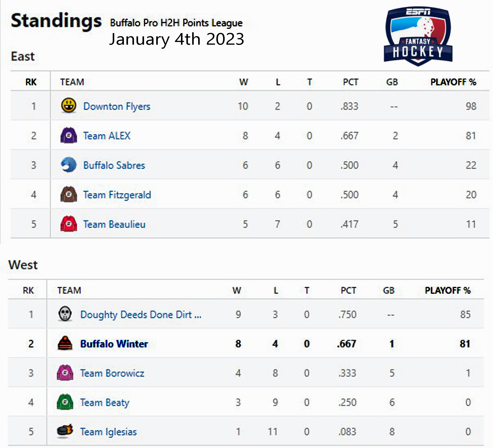Click Team ALEX purple jersey icon
Viewport: 493px width, 448px height.
coord(68,135)
